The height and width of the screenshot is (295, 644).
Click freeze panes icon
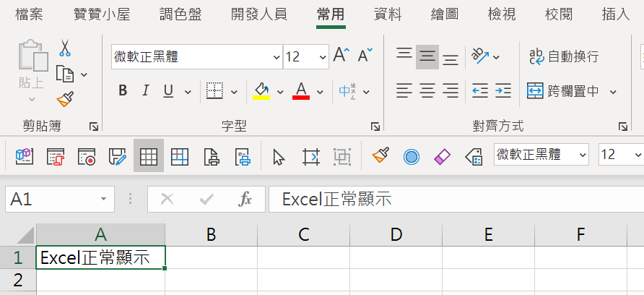[180, 156]
